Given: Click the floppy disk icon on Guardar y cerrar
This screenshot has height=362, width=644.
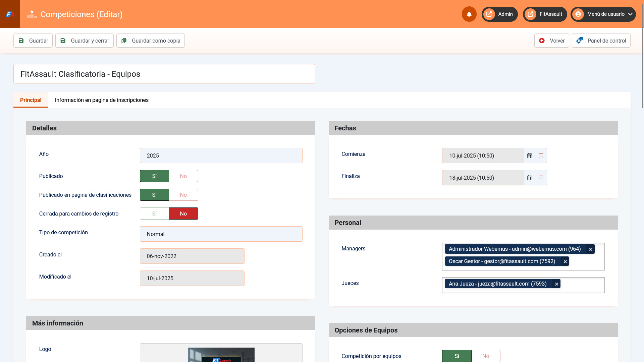Looking at the screenshot, I should pos(63,41).
